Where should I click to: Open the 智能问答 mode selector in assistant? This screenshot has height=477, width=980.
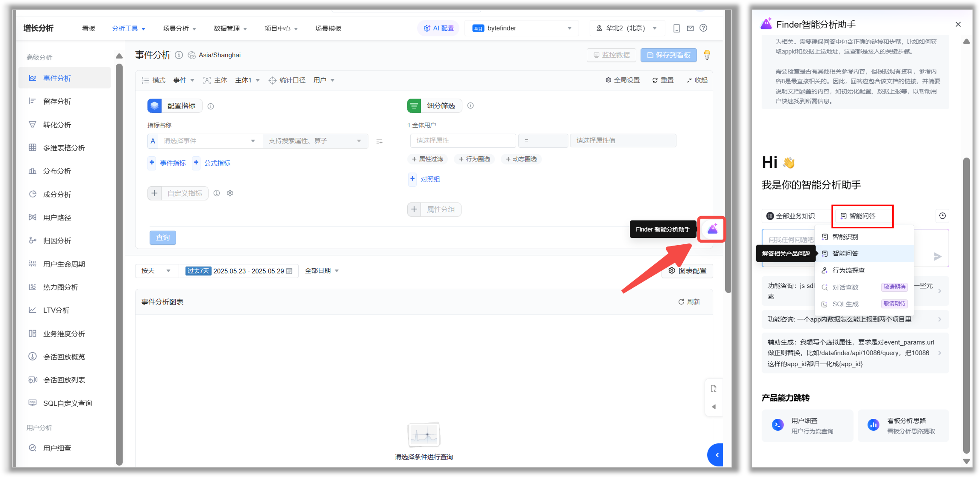click(862, 216)
